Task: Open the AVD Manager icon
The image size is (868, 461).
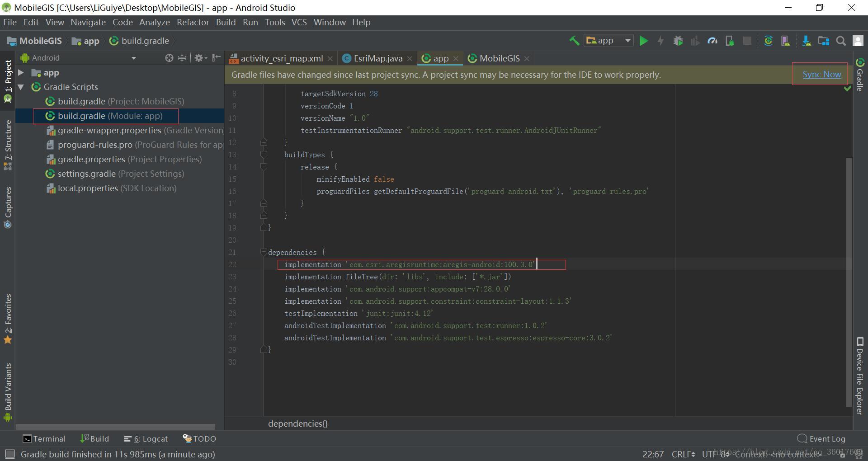Action: (785, 41)
